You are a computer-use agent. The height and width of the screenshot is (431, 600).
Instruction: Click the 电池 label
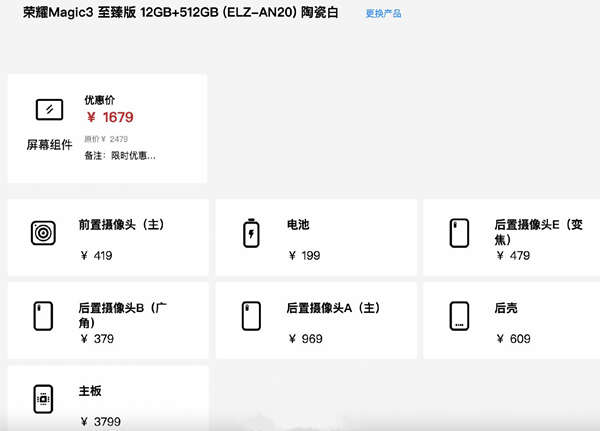pyautogui.click(x=298, y=225)
